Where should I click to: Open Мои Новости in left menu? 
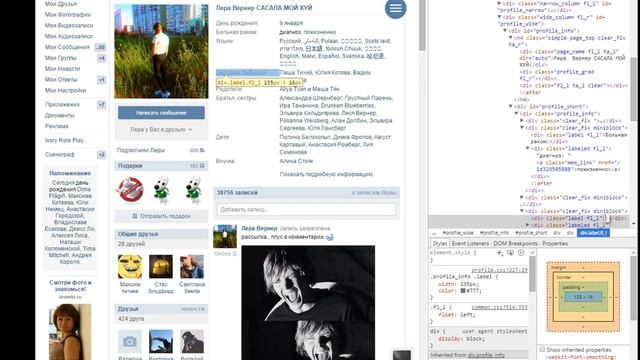62,69
